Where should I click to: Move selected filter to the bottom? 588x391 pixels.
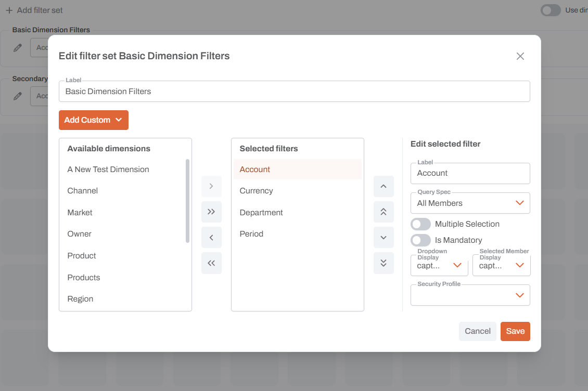pyautogui.click(x=384, y=263)
